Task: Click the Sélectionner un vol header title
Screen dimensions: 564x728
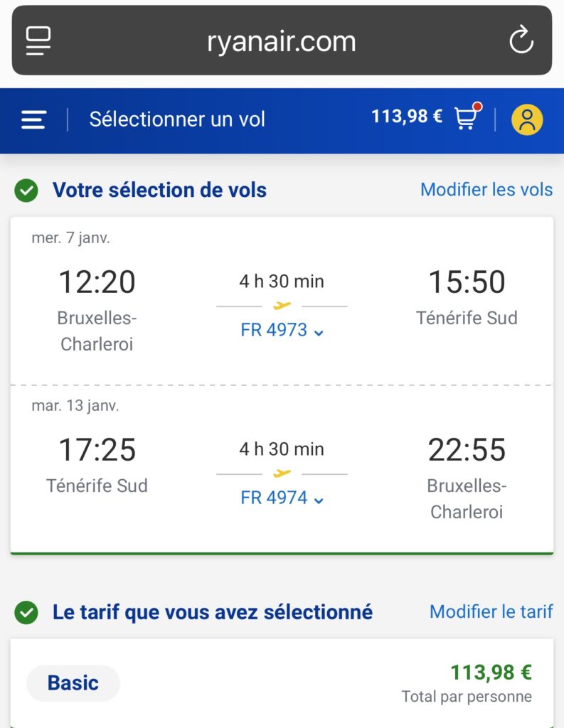Action: [177, 119]
